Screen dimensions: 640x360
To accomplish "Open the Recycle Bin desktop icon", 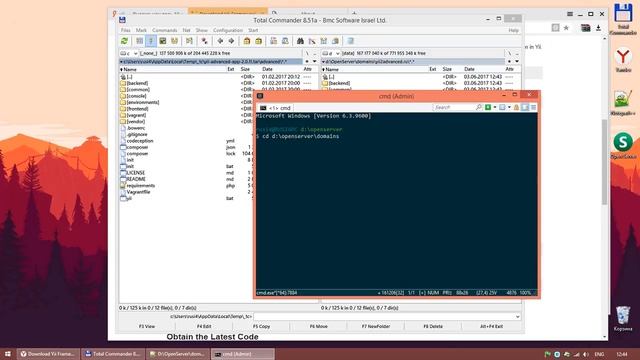I will click(623, 319).
